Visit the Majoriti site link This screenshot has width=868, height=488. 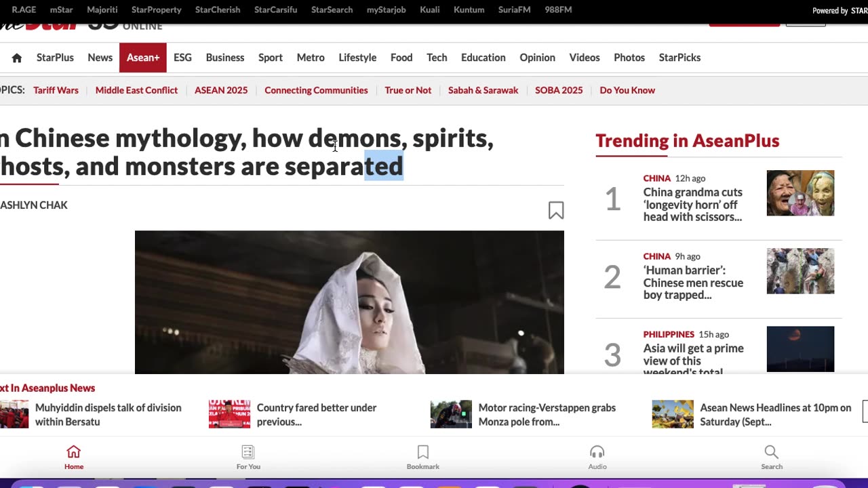102,10
